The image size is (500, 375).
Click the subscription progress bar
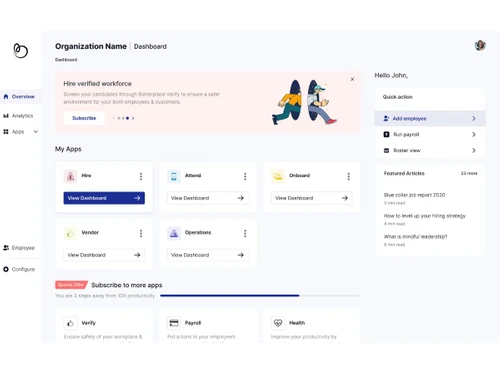(260, 296)
